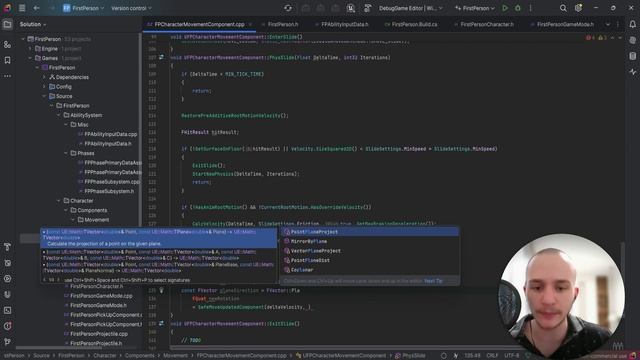
Task: Open the Bookmarks tool window
Action: pyautogui.click(x=7, y=60)
